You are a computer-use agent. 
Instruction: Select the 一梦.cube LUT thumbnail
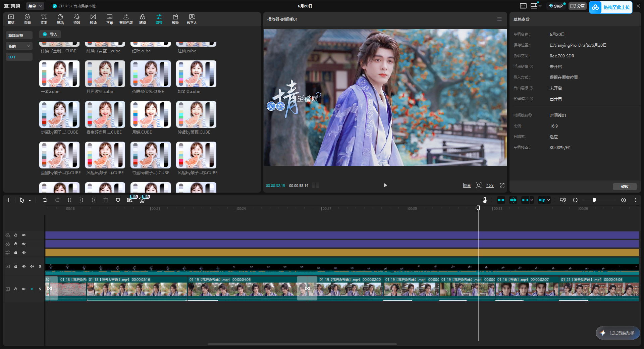(x=59, y=74)
